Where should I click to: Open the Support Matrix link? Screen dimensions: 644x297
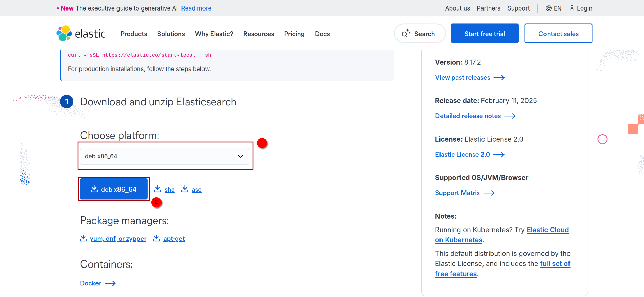click(x=457, y=193)
